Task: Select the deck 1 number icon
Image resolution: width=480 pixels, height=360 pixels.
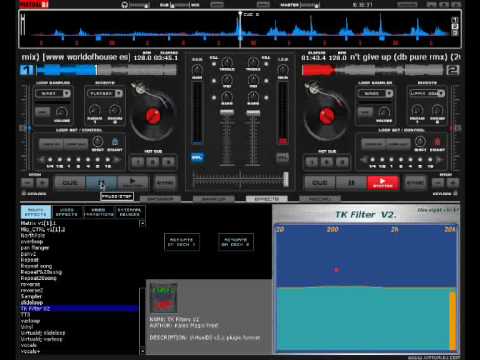Action: [26, 70]
